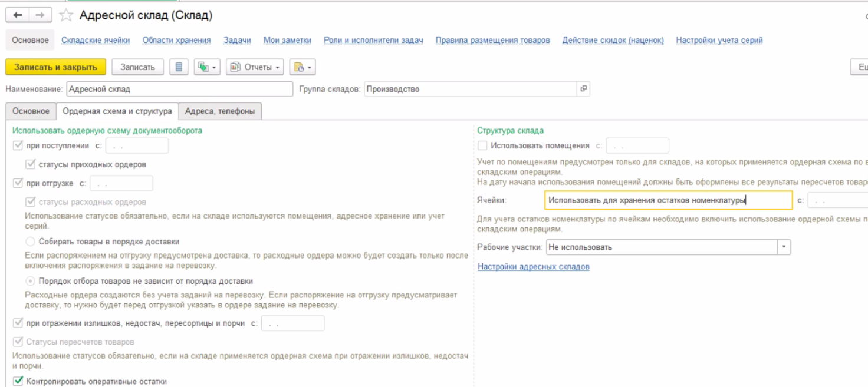Click the date field after при поступлении
The width and height of the screenshot is (868, 387).
[x=137, y=145]
